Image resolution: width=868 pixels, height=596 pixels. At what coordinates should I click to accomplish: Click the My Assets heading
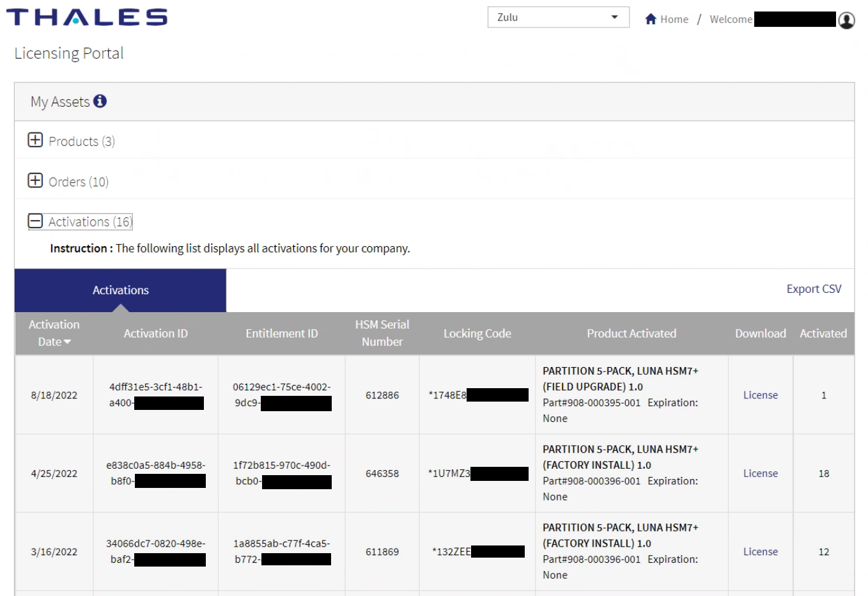[x=60, y=102]
